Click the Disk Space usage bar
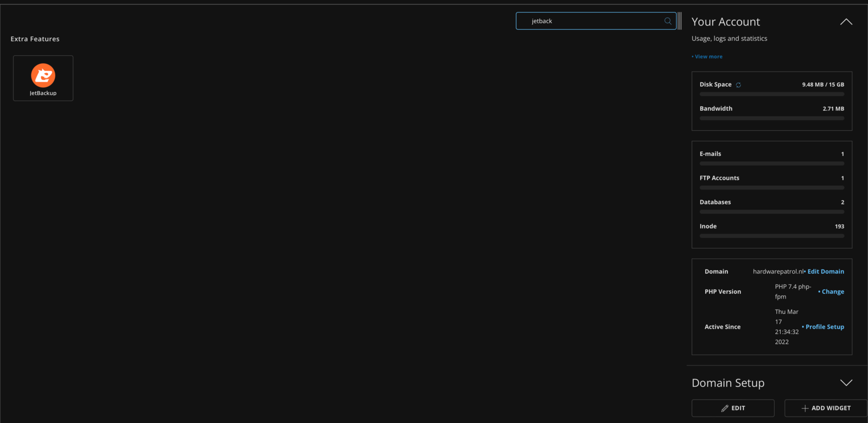This screenshot has width=868, height=423. point(771,94)
